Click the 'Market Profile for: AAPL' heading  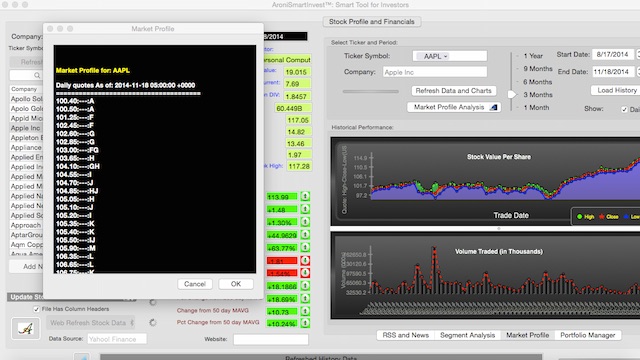(93, 71)
